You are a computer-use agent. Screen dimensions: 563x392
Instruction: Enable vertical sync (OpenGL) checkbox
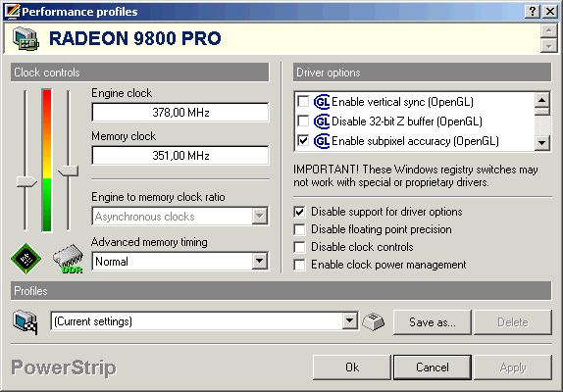(303, 102)
